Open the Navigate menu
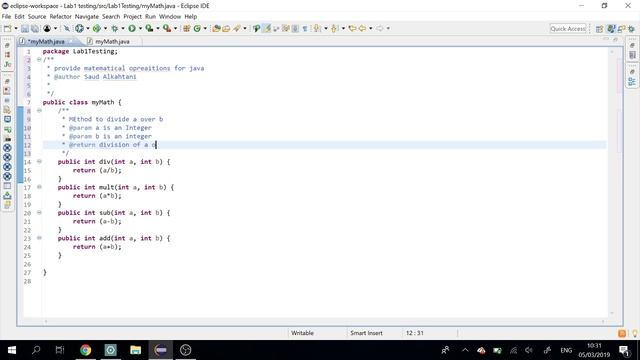640x360 pixels. (x=87, y=16)
